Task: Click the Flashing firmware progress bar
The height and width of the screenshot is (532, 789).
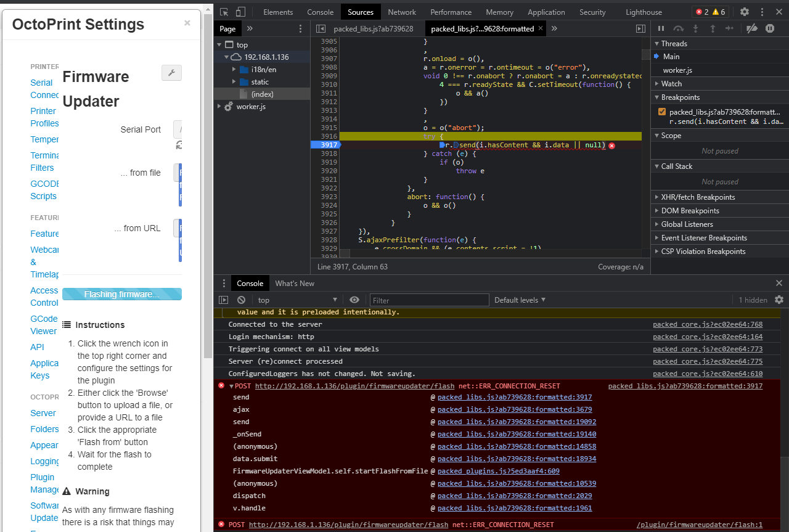Action: [121, 294]
